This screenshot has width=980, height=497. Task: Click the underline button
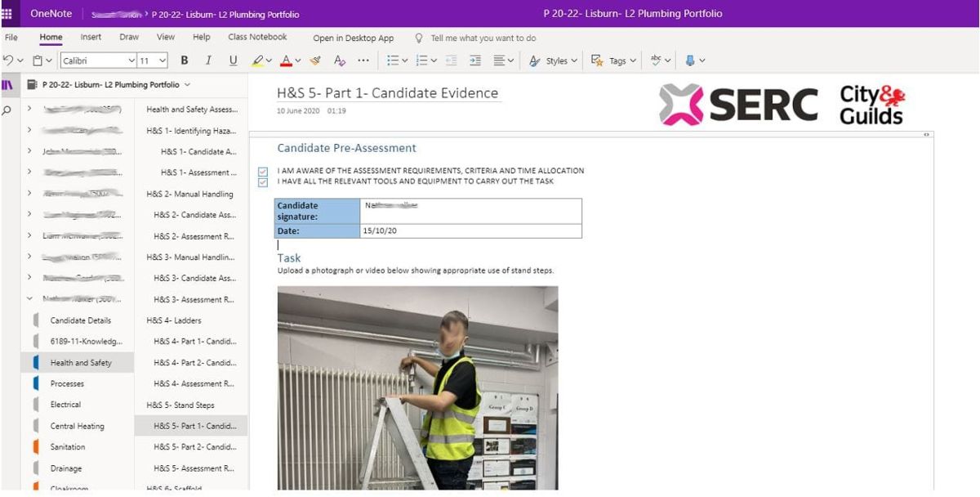233,60
